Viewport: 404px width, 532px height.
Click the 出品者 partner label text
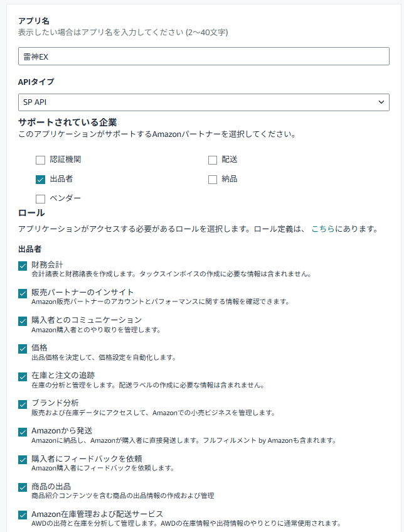tap(61, 179)
